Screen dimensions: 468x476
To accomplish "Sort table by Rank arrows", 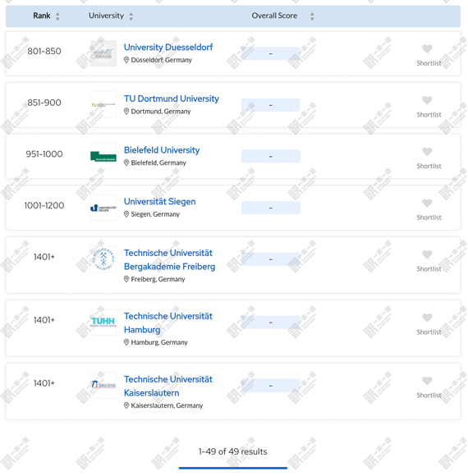I will (57, 16).
